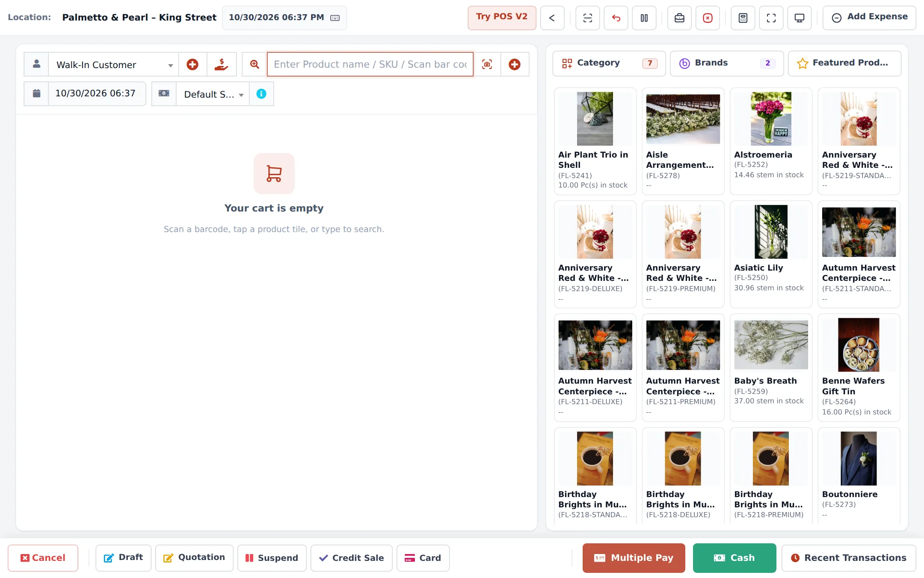Viewport: 924px width, 578px height.
Task: Open the register details briefcase icon
Action: (x=679, y=18)
